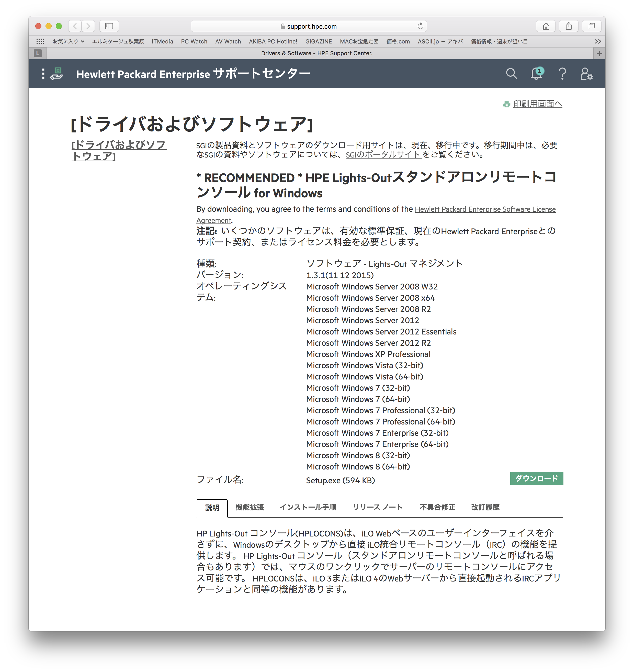This screenshot has height=672, width=634.
Task: Switch to the 機能拡張 tab
Action: (x=250, y=507)
